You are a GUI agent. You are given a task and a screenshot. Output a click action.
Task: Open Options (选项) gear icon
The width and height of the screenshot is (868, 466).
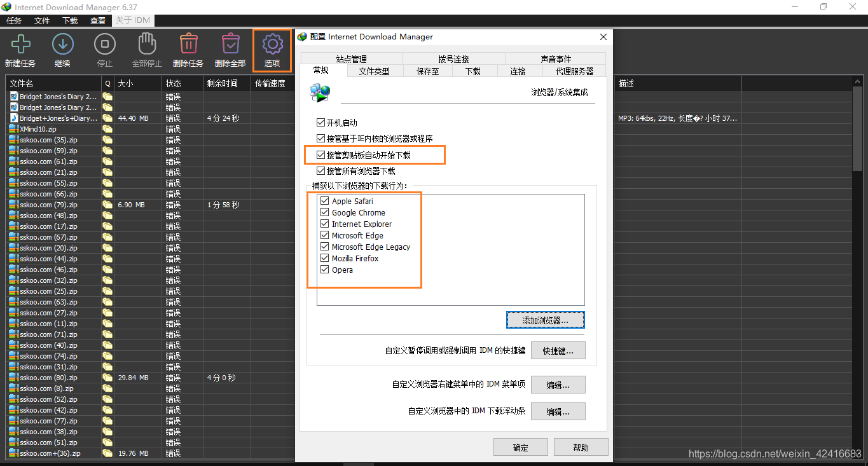tap(272, 44)
